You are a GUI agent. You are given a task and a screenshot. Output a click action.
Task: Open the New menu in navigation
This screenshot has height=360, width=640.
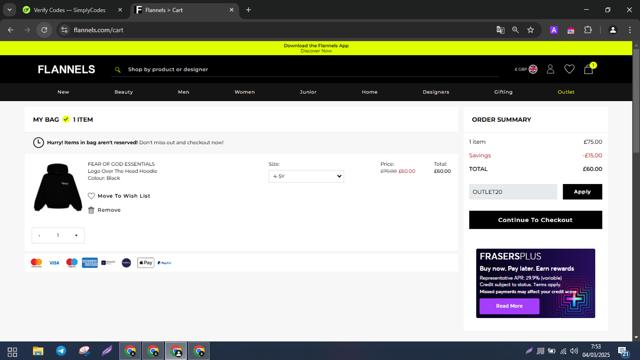(x=63, y=92)
